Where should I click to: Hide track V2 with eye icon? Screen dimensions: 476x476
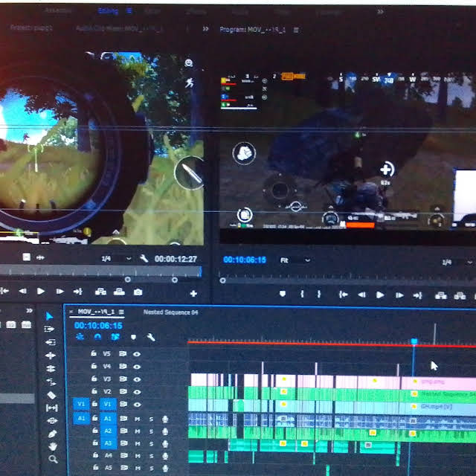tap(137, 392)
